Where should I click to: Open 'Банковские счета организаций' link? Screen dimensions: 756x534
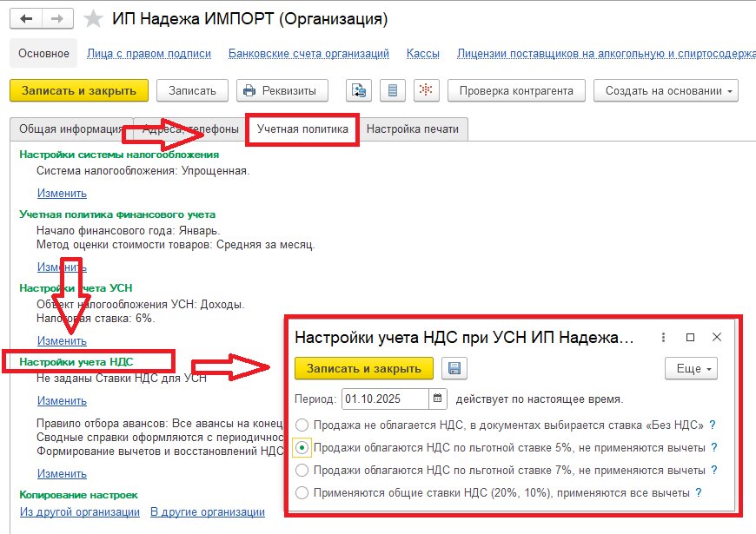click(308, 54)
